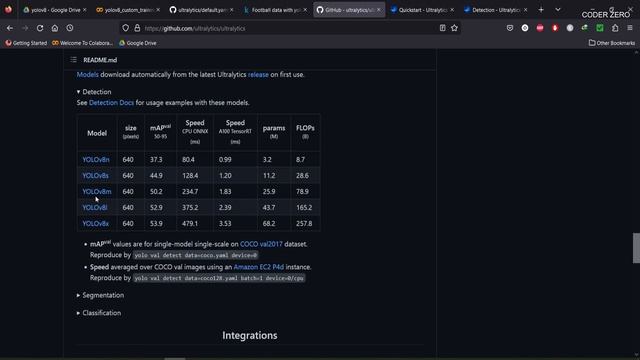Click the yolo val detect data=coco.yaml code
640x360 pixels.
coord(196,255)
